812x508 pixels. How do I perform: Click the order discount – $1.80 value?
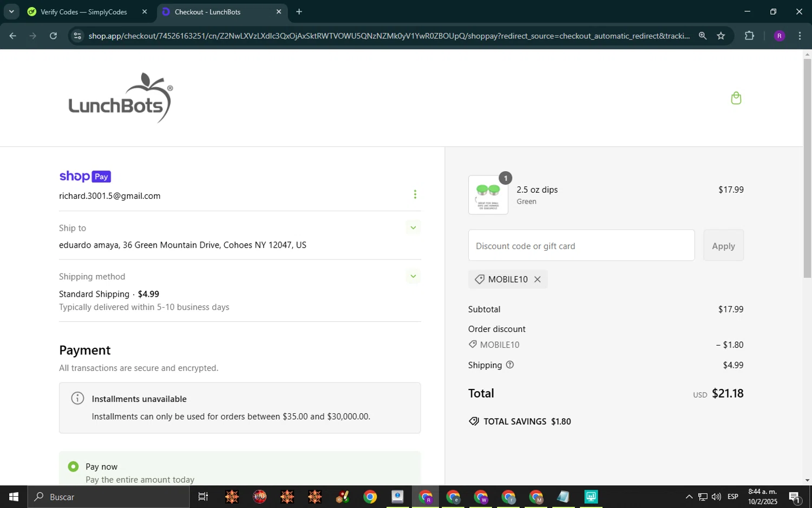[x=729, y=345]
